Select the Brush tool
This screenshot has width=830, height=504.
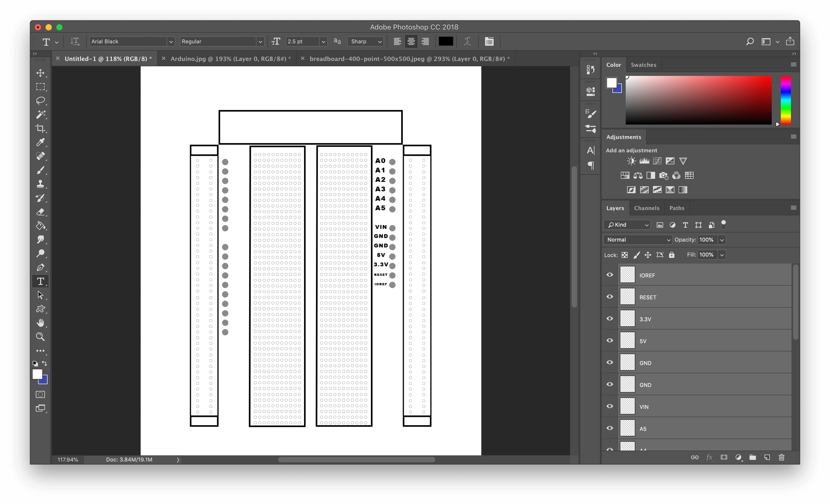point(40,170)
